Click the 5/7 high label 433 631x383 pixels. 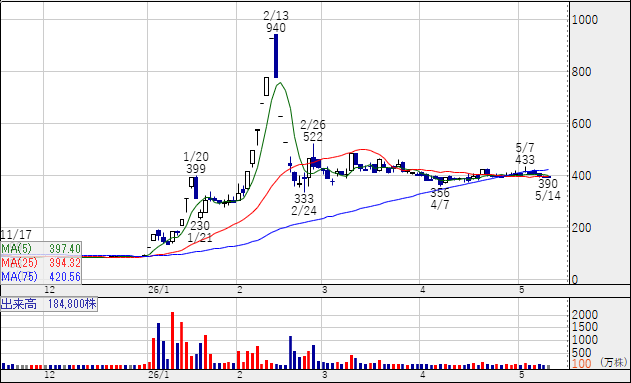pos(525,160)
